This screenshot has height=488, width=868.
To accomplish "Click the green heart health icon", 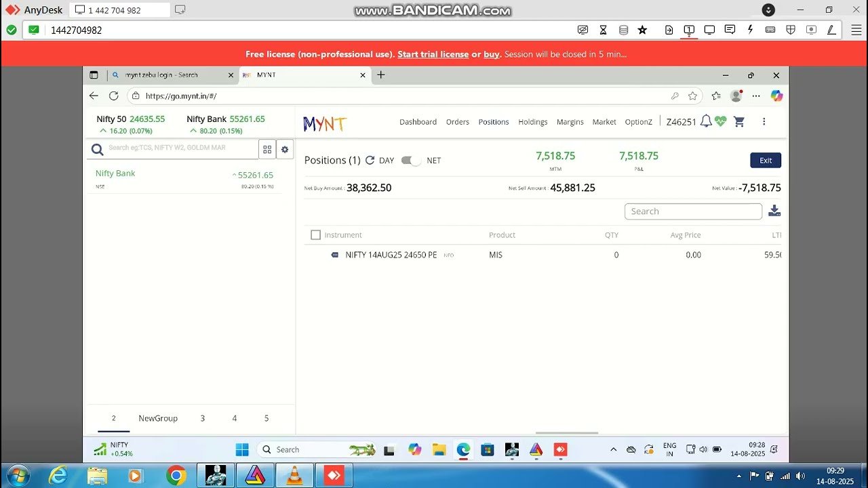I will pos(720,121).
